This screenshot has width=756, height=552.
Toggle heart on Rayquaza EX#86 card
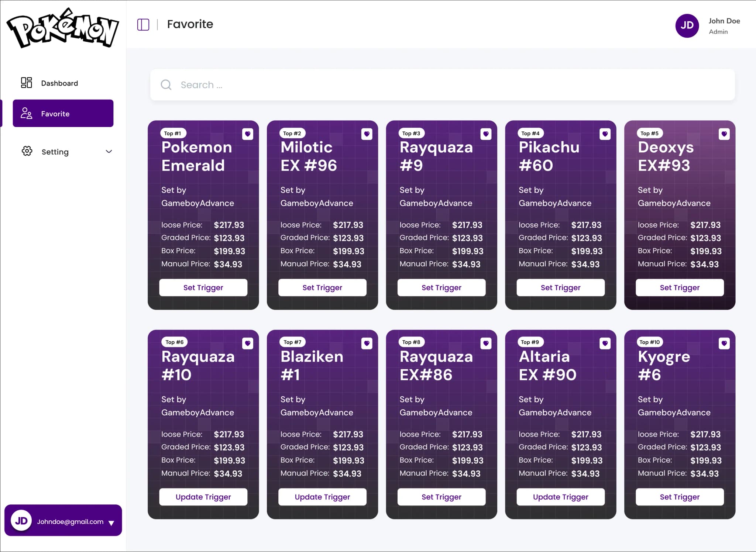pyautogui.click(x=486, y=343)
